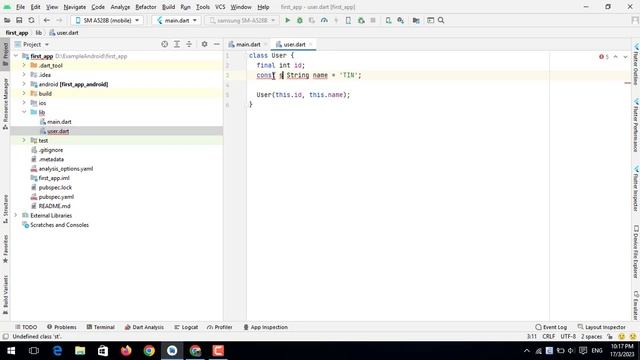640x360 pixels.
Task: Open the samsung SM-A528B target dropdown
Action: (x=242, y=20)
